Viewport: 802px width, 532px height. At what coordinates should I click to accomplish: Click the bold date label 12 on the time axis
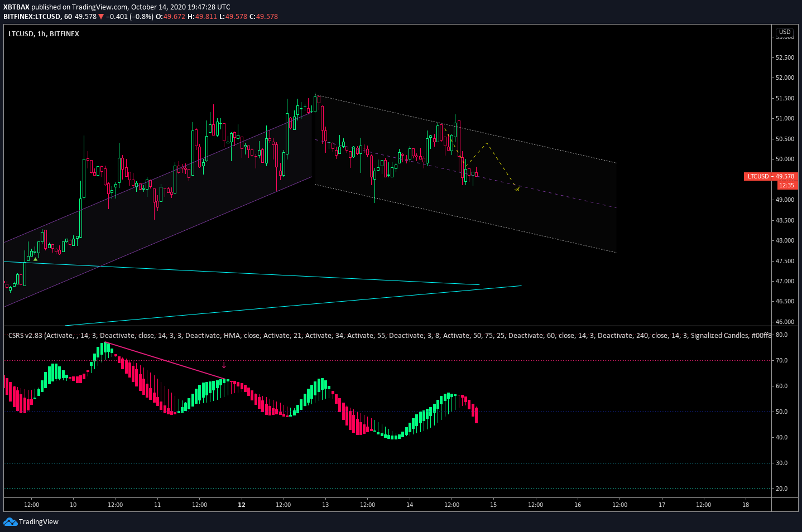(x=242, y=505)
